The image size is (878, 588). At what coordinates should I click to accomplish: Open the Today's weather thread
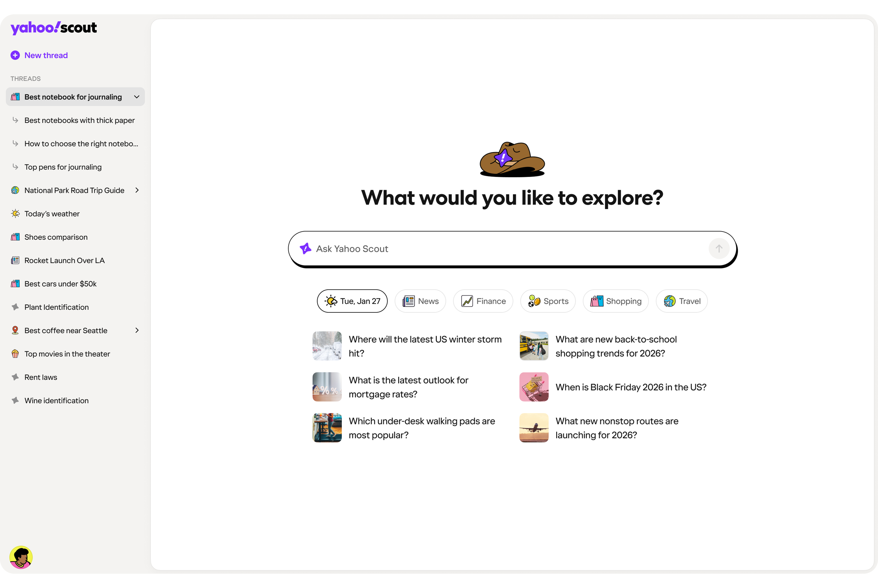(52, 214)
